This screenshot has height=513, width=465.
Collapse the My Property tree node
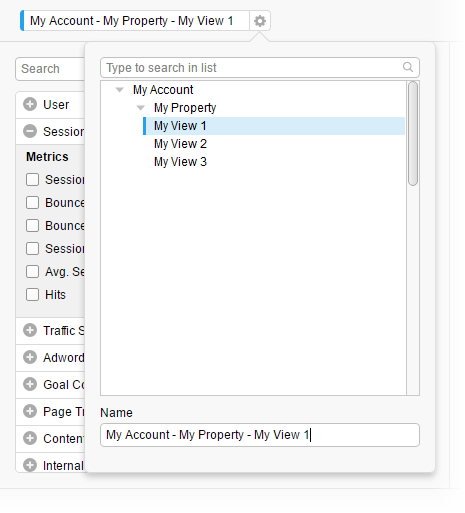pyautogui.click(x=141, y=108)
